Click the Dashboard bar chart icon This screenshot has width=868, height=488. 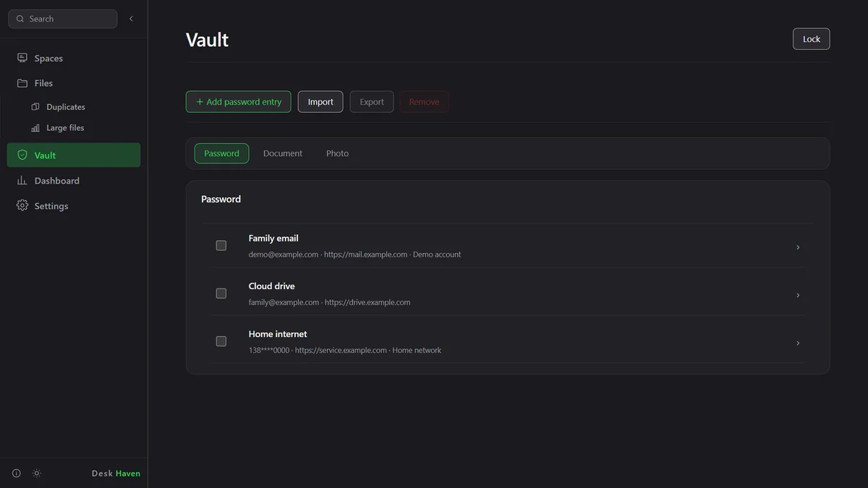(22, 181)
